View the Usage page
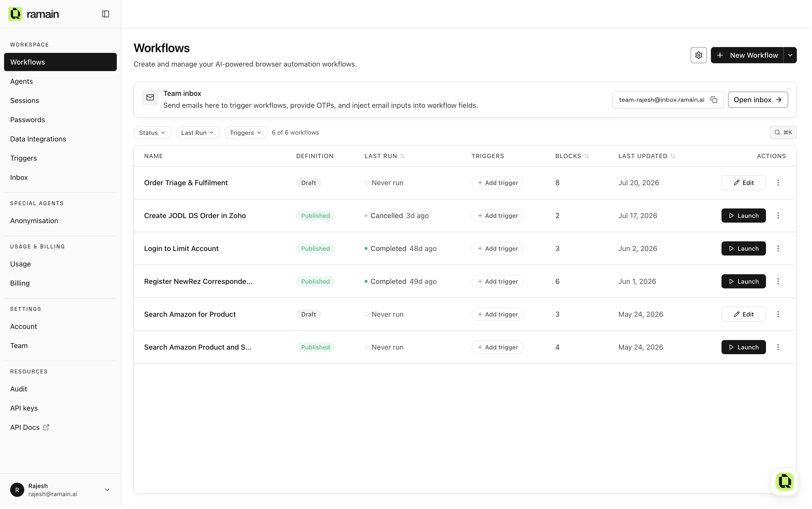Image resolution: width=812 pixels, height=509 pixels. 61,264
